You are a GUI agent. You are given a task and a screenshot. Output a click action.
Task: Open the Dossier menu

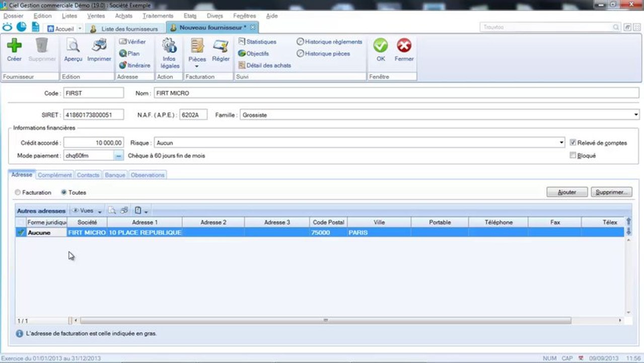point(13,16)
